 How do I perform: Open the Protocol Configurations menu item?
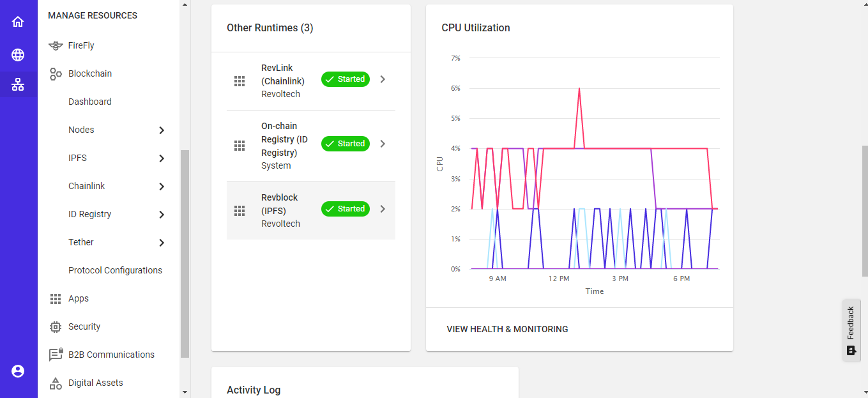point(115,270)
